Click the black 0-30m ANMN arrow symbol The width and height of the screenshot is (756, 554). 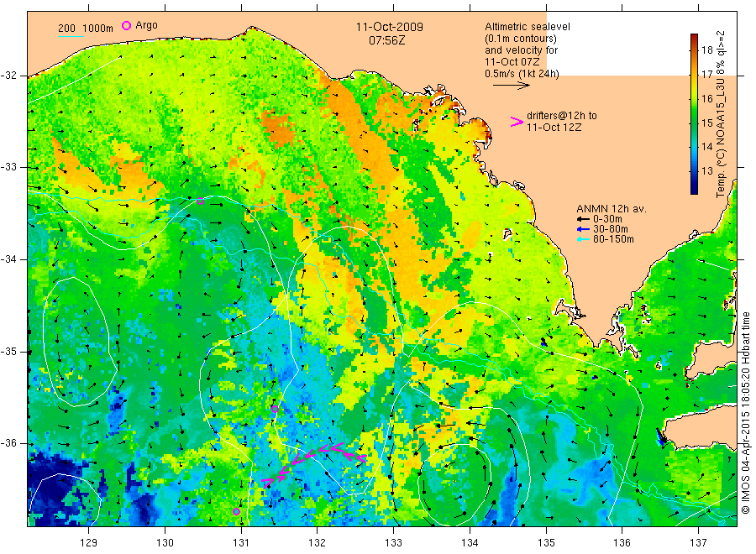(583, 219)
